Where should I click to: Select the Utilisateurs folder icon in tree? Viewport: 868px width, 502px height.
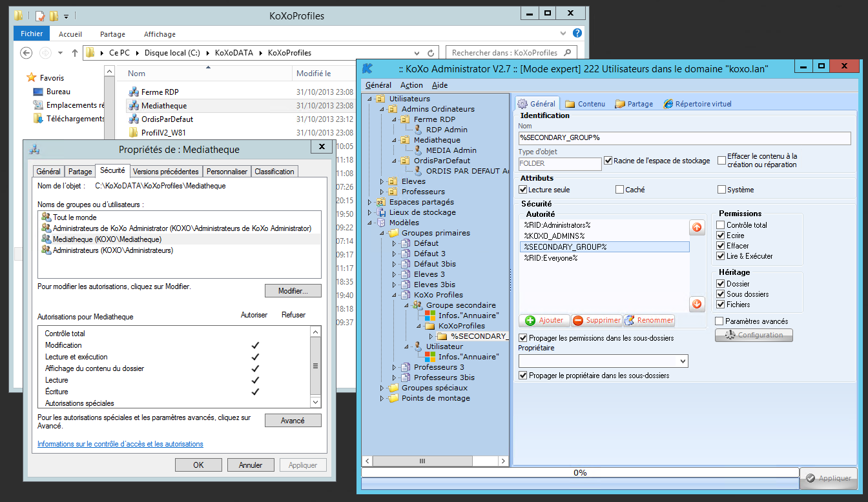point(382,99)
